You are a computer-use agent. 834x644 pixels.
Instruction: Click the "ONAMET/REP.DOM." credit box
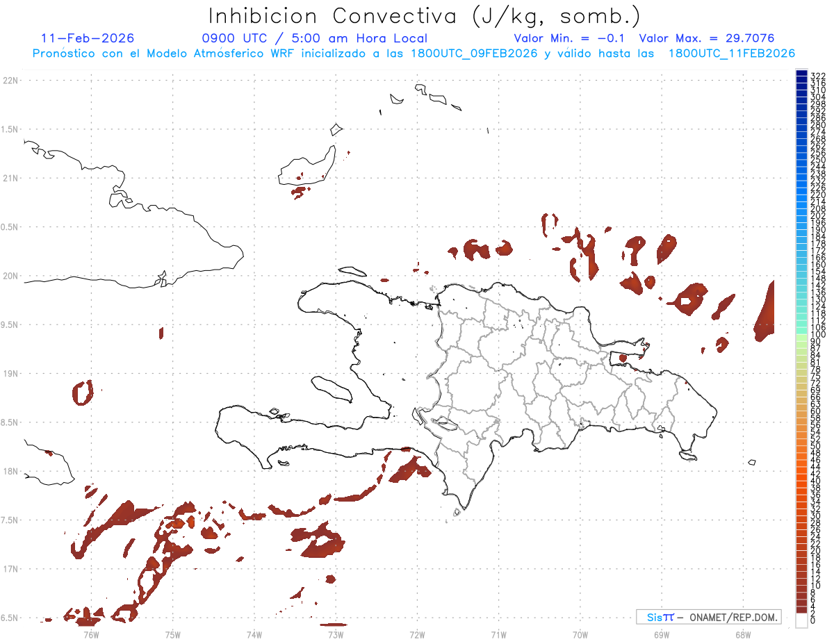point(708,617)
